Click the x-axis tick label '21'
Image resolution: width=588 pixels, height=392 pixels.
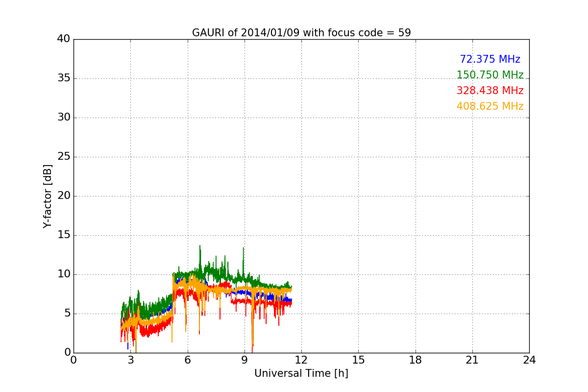[472, 360]
